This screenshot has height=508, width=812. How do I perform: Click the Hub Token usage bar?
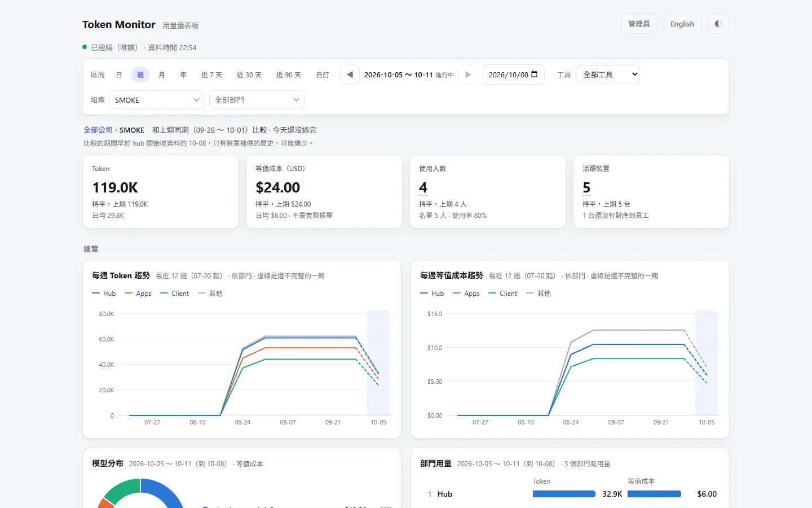[x=564, y=494]
